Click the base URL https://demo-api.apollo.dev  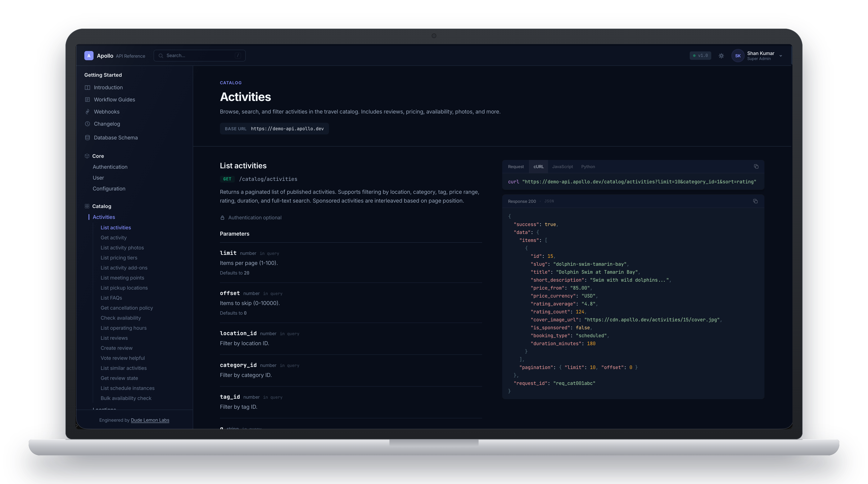287,129
